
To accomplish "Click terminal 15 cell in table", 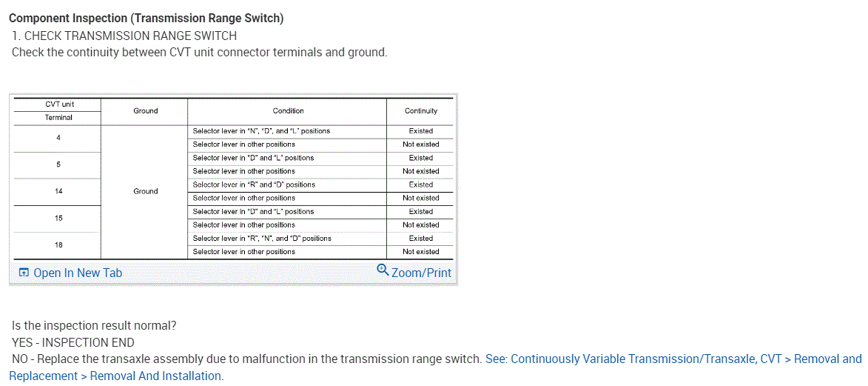I will [x=58, y=219].
